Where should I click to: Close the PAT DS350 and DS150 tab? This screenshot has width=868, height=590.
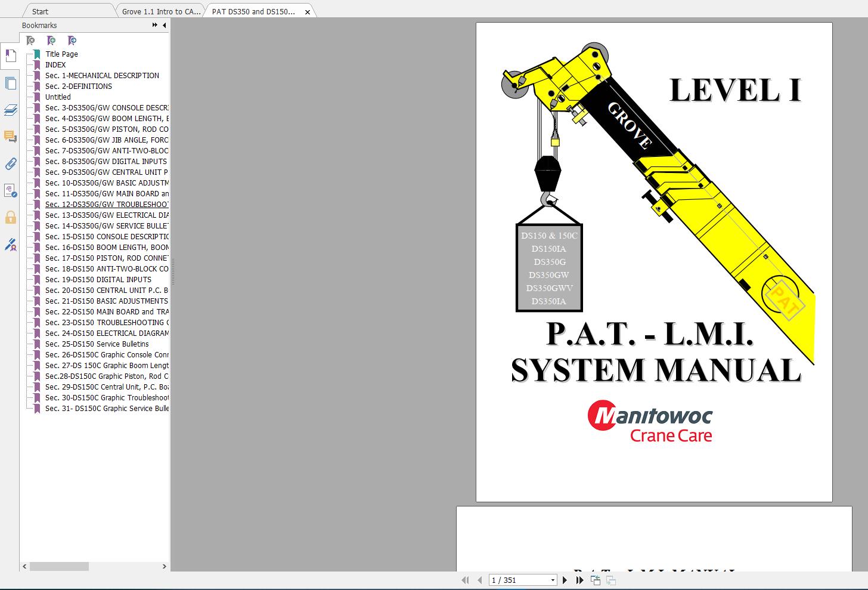[308, 12]
